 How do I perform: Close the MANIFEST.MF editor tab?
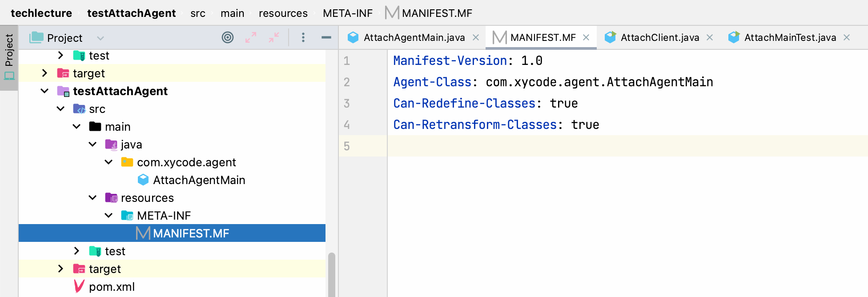pos(586,38)
